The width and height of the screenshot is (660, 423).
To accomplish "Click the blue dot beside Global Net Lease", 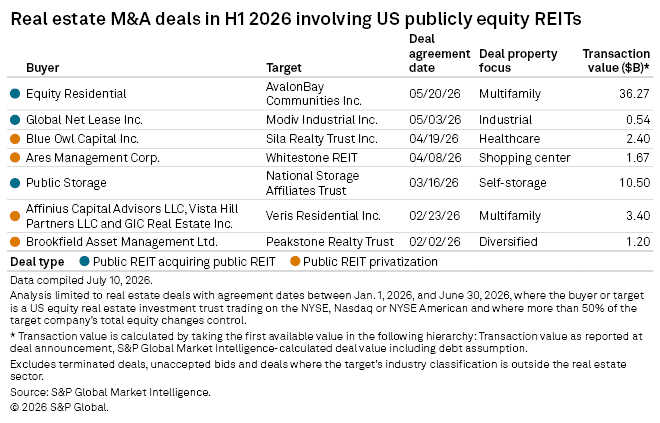I will point(15,120).
